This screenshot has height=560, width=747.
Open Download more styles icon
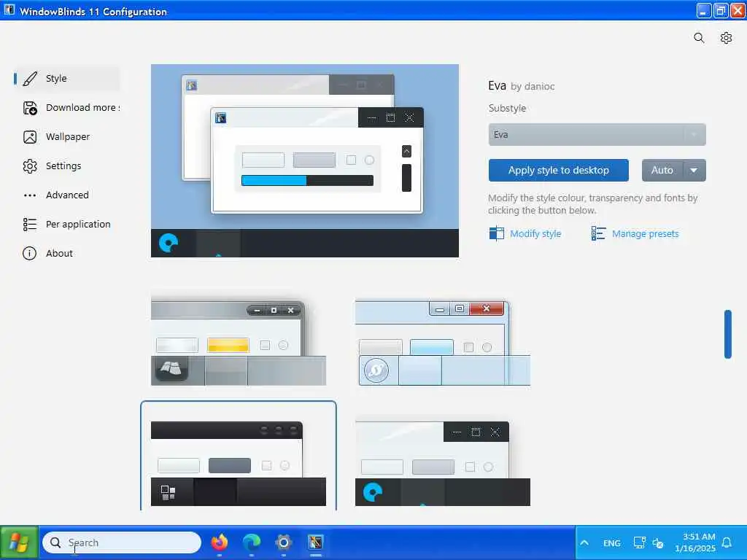pos(29,108)
